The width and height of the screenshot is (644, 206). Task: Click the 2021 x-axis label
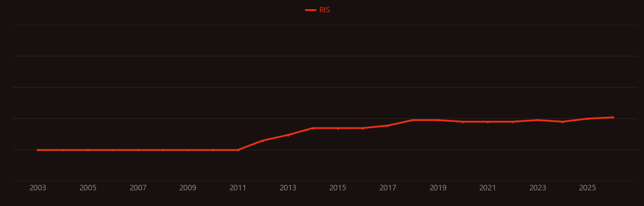pyautogui.click(x=488, y=188)
